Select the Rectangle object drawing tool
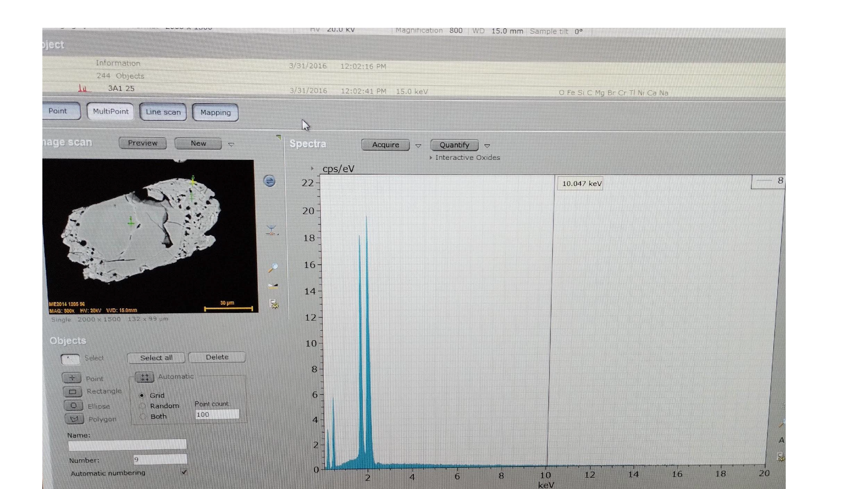Screen dimensions: 868x489 pyautogui.click(x=73, y=392)
